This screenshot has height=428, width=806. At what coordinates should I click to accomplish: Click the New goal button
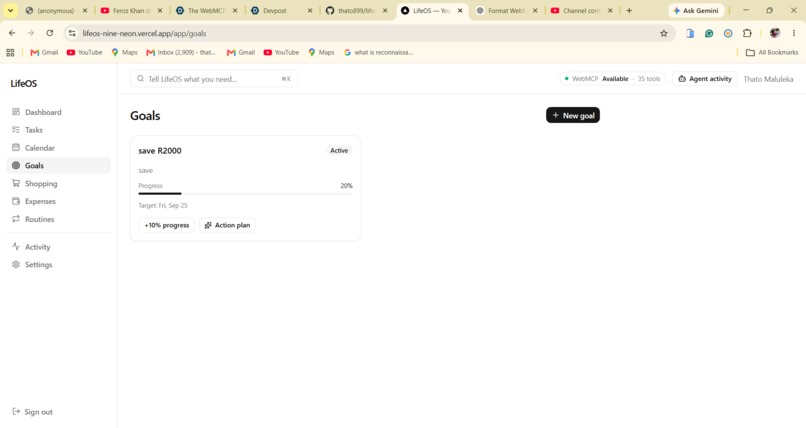point(573,115)
